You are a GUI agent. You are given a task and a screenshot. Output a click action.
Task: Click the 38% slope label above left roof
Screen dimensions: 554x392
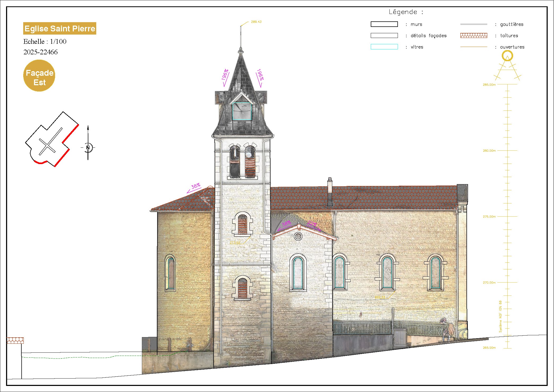click(x=195, y=186)
